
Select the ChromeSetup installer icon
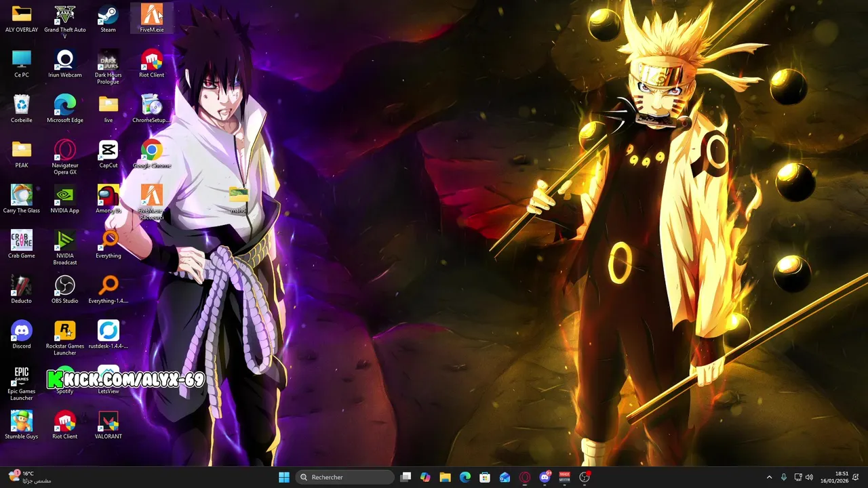tap(151, 109)
